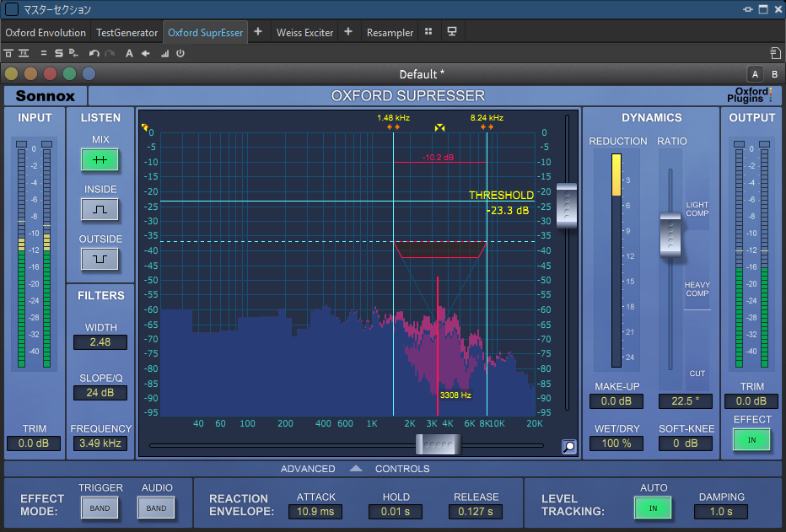The image size is (786, 532).
Task: Click the presets page icon at right
Action: point(774,53)
